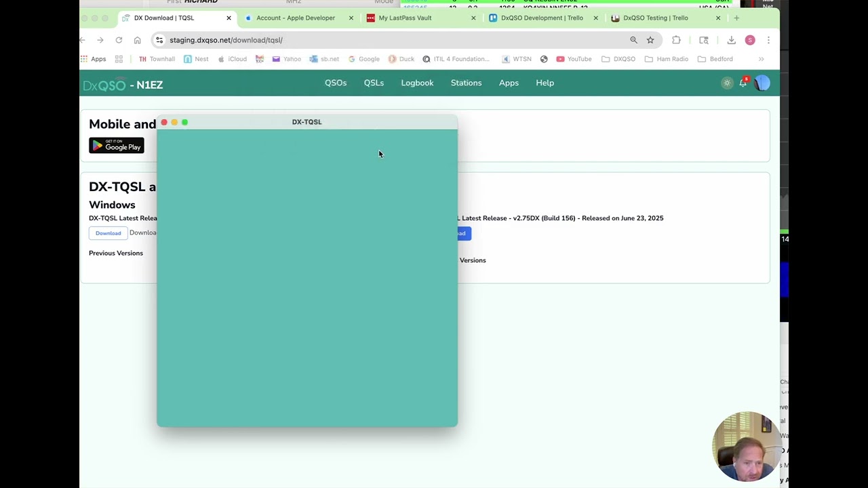Open the QSOs menu
The height and width of the screenshot is (488, 868).
pos(336,83)
